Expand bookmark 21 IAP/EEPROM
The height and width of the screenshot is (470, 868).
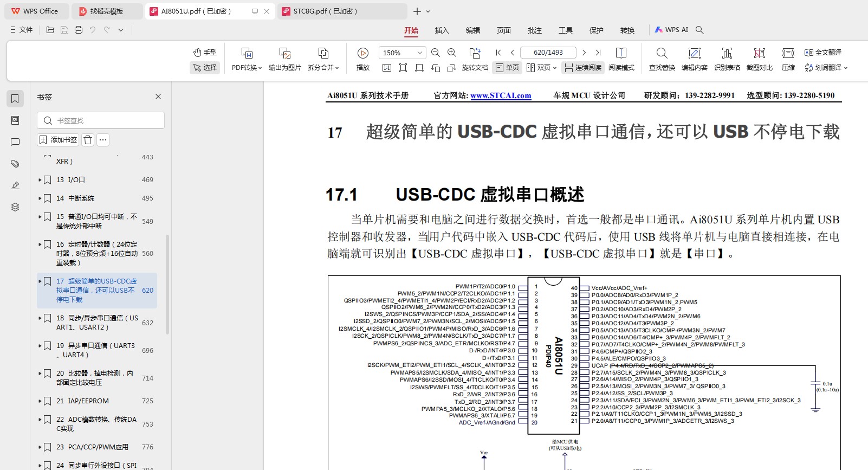pos(40,401)
